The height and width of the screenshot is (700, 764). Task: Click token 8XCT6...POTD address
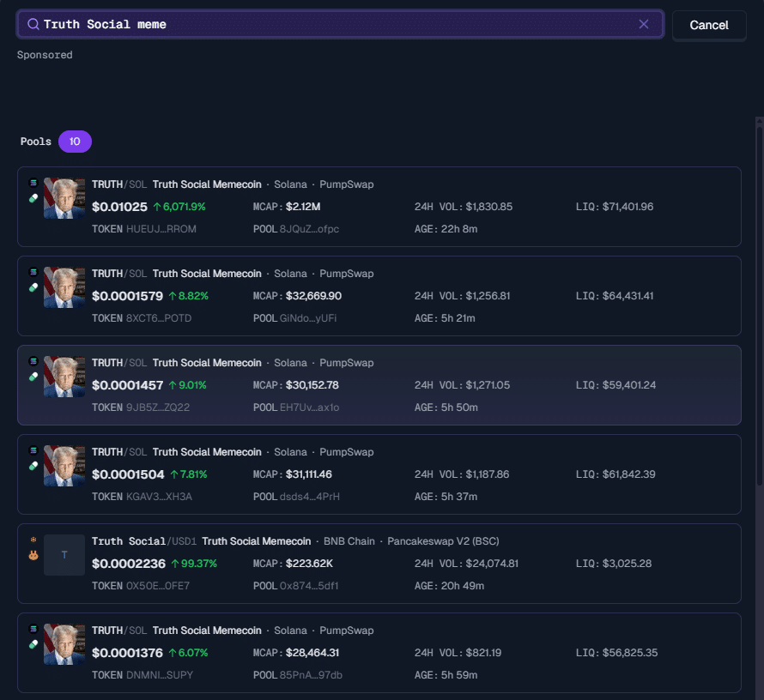(x=159, y=318)
